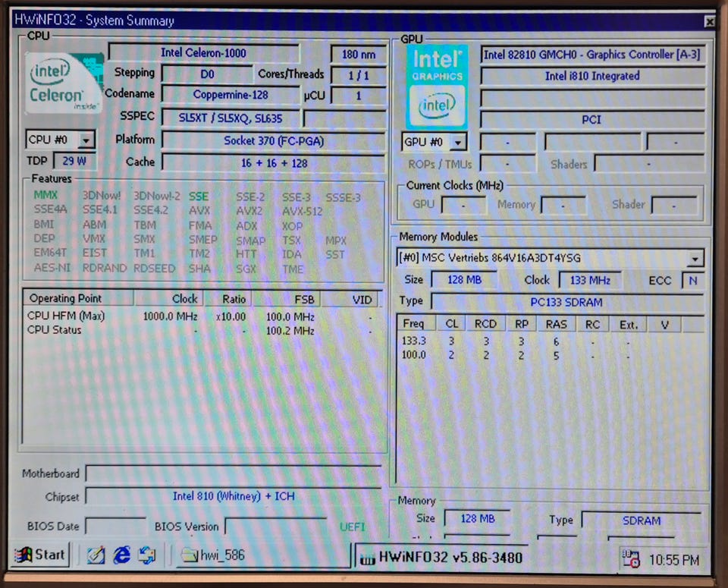
Task: Click the 180 nm process field
Action: pyautogui.click(x=358, y=55)
